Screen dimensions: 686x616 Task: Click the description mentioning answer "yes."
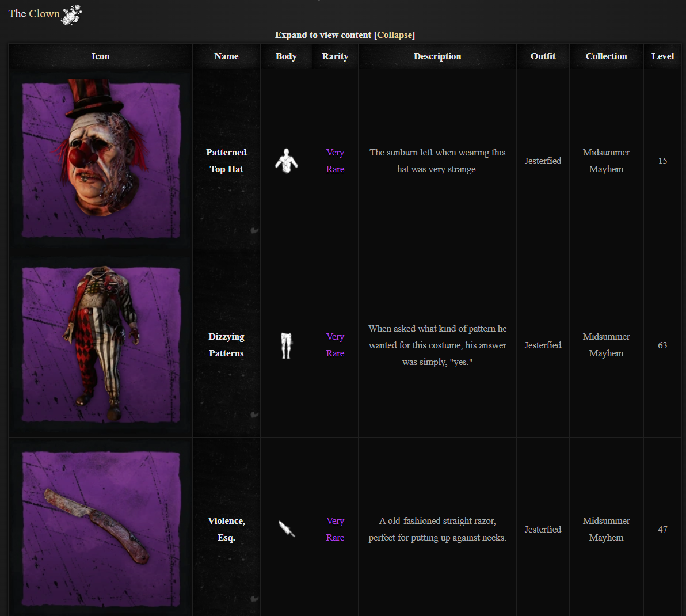pos(437,345)
